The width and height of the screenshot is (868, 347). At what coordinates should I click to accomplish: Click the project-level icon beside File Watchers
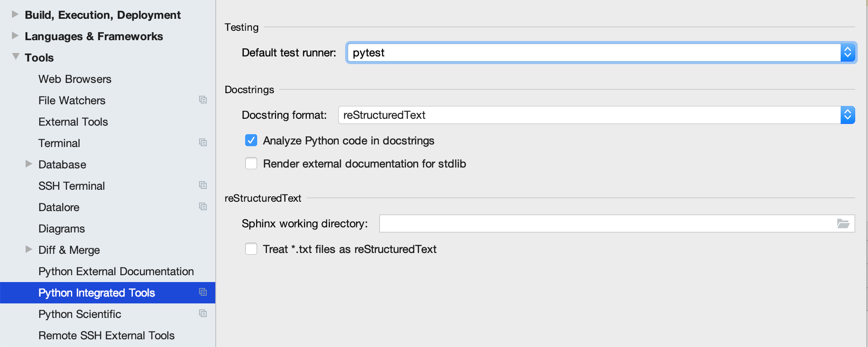(203, 100)
